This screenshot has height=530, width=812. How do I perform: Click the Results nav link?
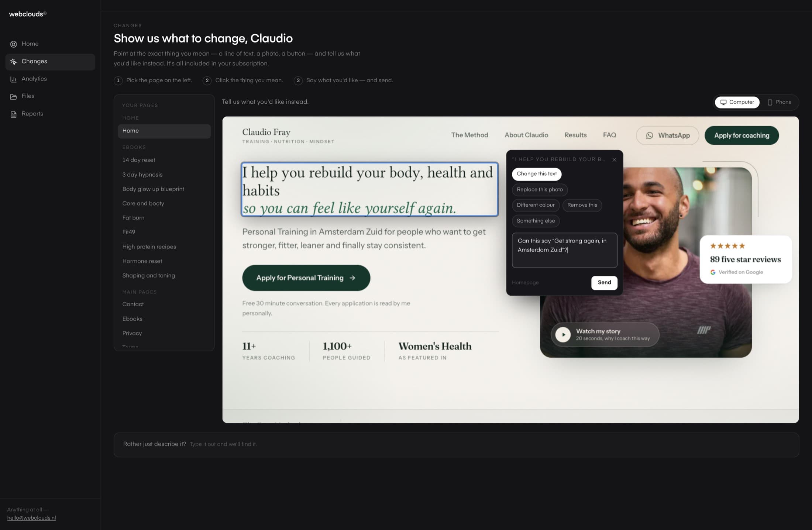click(x=575, y=135)
